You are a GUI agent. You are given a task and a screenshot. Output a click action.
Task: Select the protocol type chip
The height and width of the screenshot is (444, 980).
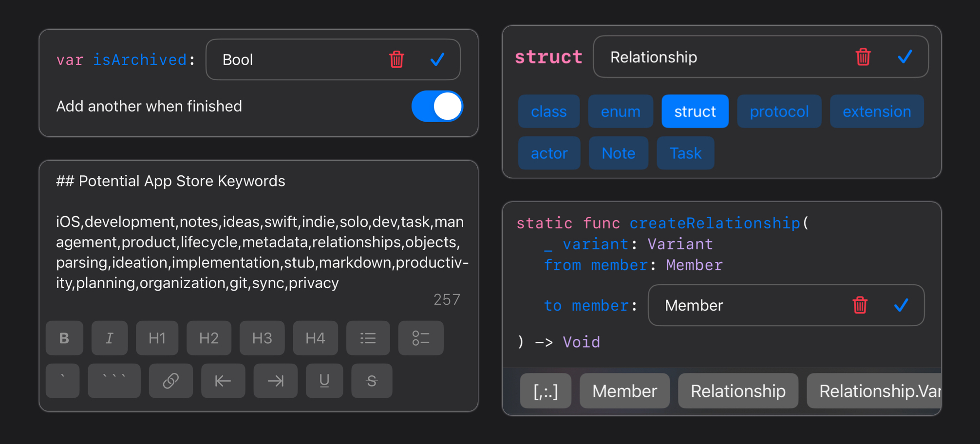[779, 111]
